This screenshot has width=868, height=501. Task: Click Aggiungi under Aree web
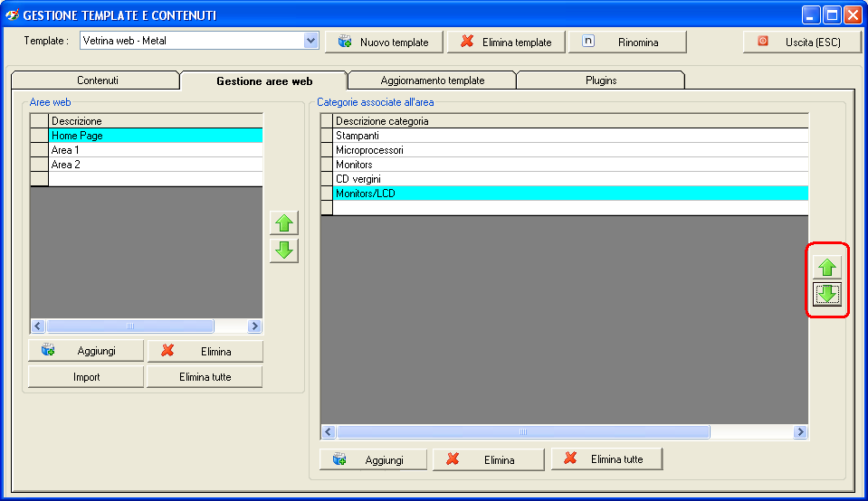86,351
